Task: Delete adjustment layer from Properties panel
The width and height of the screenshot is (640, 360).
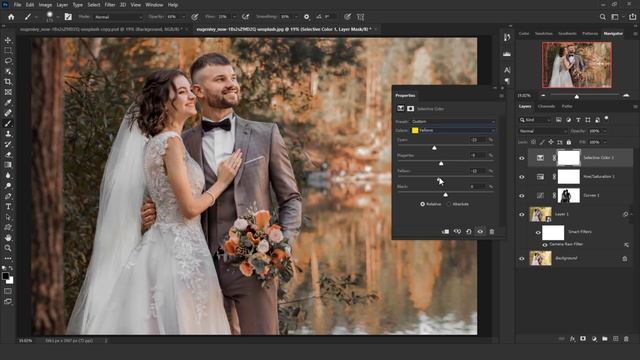Action: 492,231
